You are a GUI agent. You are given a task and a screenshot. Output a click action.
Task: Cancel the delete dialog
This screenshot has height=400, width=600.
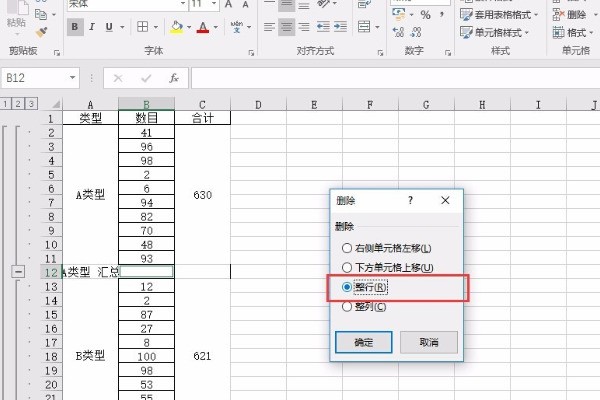point(428,341)
